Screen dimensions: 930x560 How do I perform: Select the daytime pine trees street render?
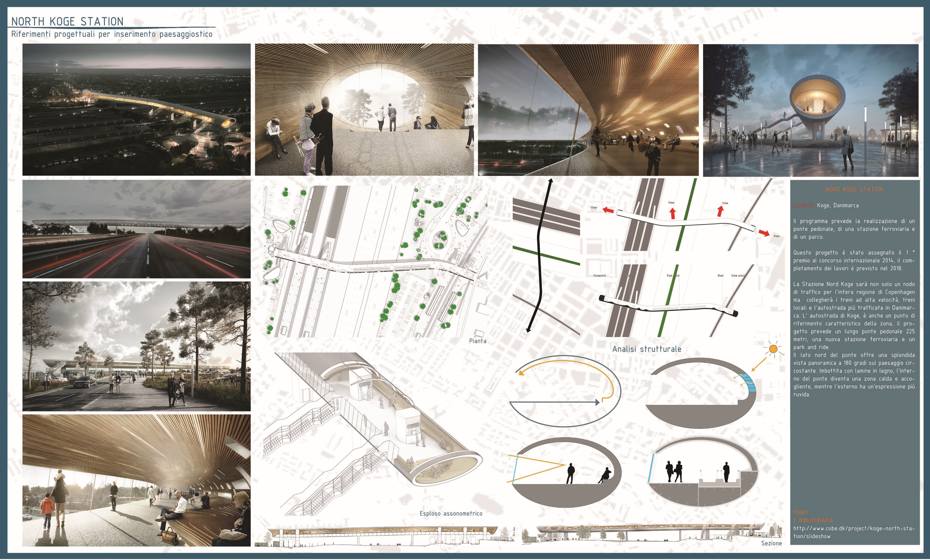point(136,346)
